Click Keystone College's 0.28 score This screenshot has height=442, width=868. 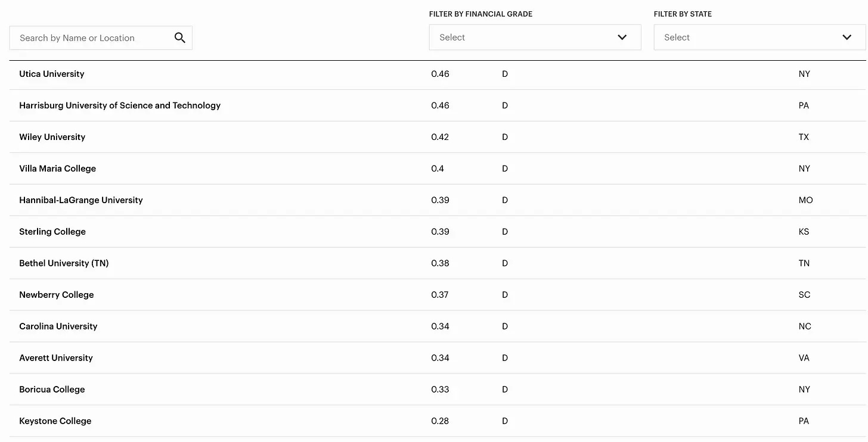pos(441,421)
